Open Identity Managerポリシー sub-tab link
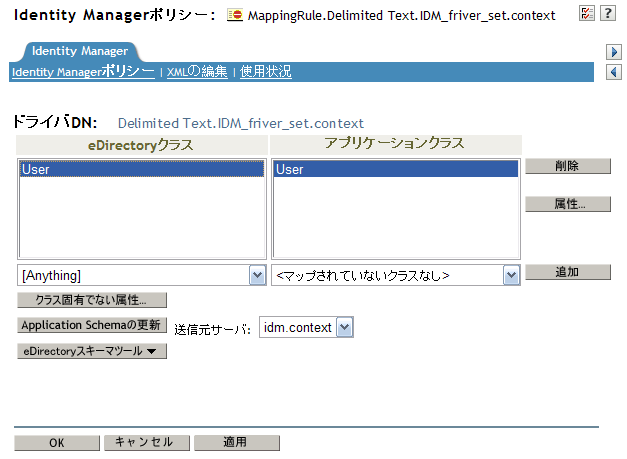Image resolution: width=627 pixels, height=459 pixels. [x=83, y=72]
